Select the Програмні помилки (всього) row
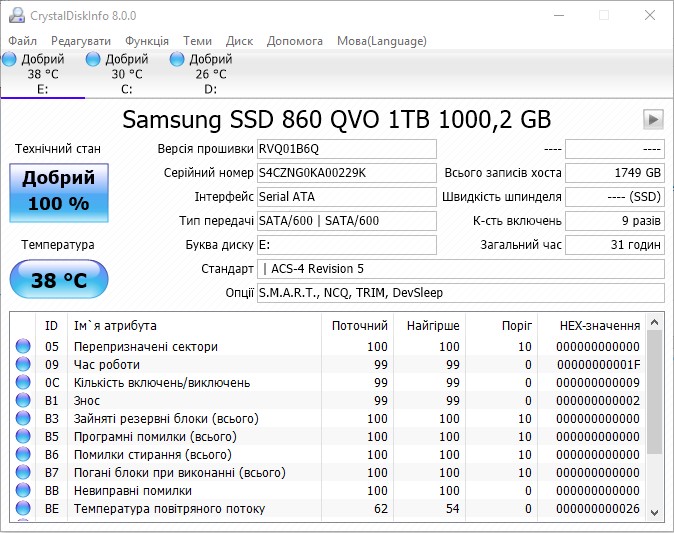This screenshot has height=533, width=674. 328,437
